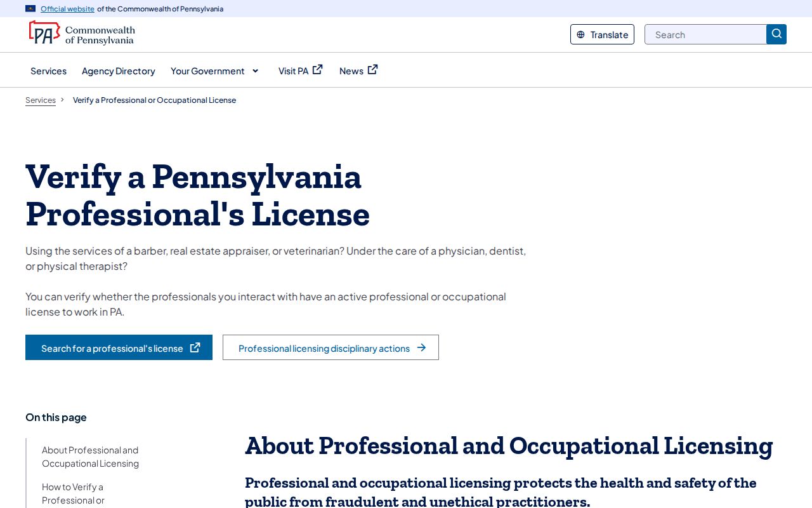Click the arrow icon on disciplinary actions button

[x=421, y=347]
